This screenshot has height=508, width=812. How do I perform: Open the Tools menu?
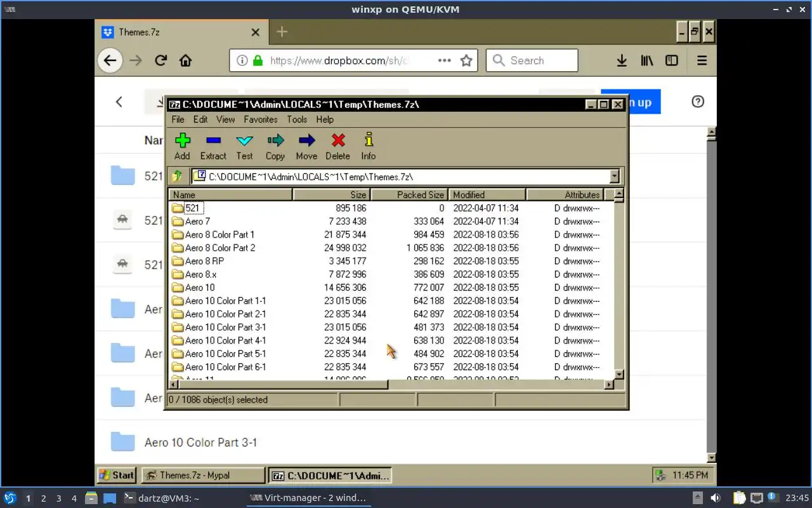(297, 119)
